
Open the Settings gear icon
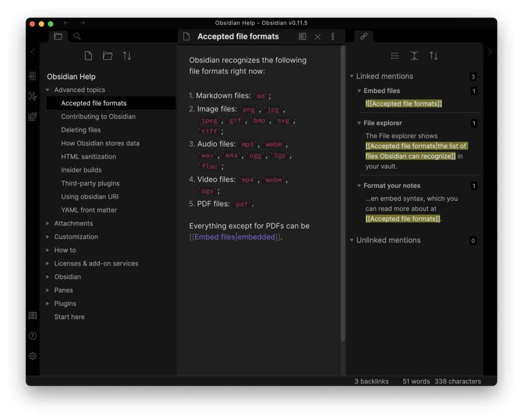[x=33, y=356]
